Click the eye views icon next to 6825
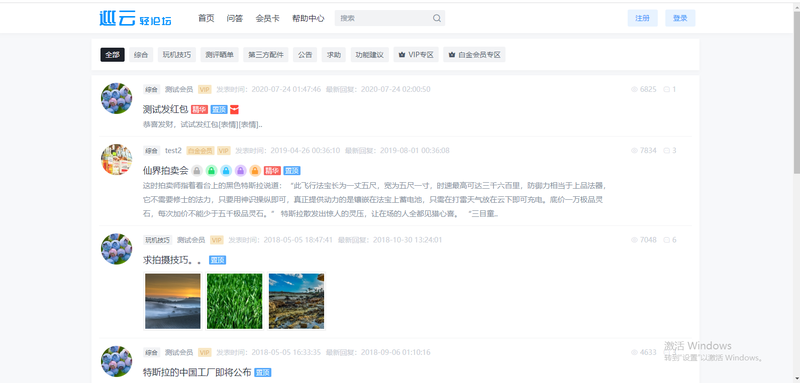Viewport: 800px width, 383px height. pyautogui.click(x=634, y=89)
